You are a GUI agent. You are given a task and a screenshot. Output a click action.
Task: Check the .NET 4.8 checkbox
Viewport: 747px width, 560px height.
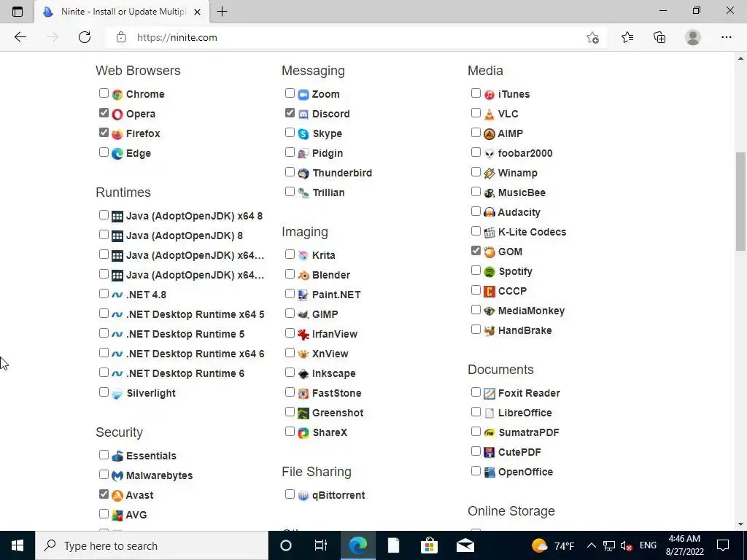[104, 293]
